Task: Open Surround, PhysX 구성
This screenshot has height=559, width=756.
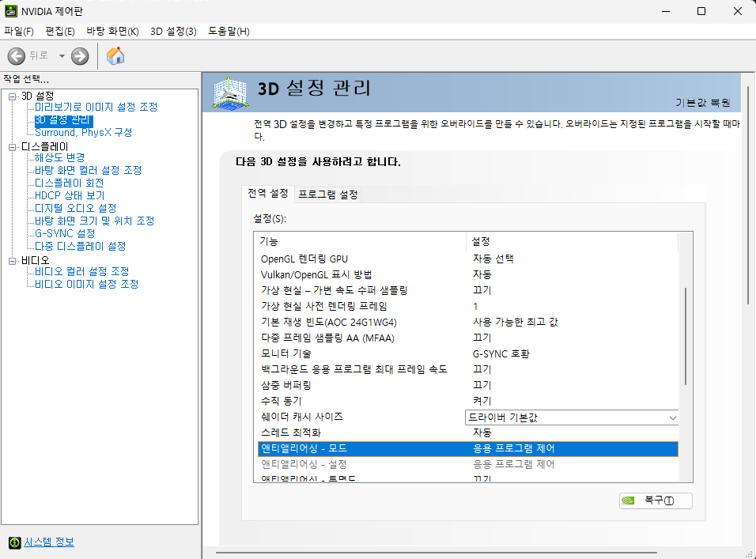Action: 83,133
